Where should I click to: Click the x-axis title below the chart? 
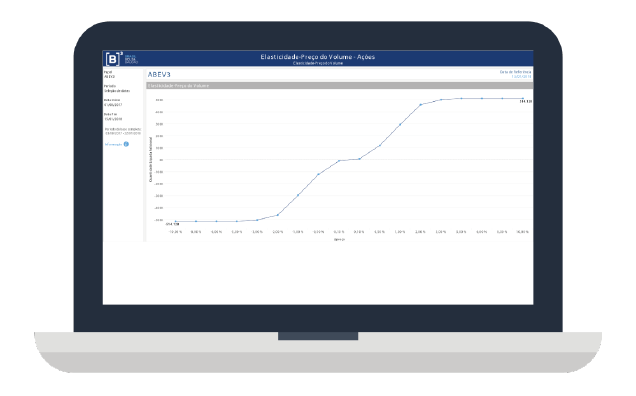tap(339, 240)
